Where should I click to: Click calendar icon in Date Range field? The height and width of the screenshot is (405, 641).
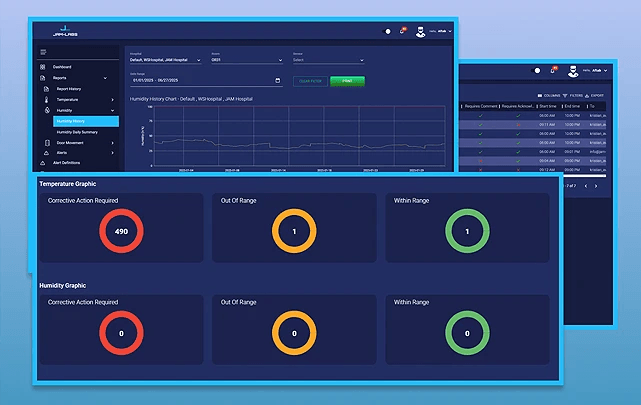click(x=280, y=80)
